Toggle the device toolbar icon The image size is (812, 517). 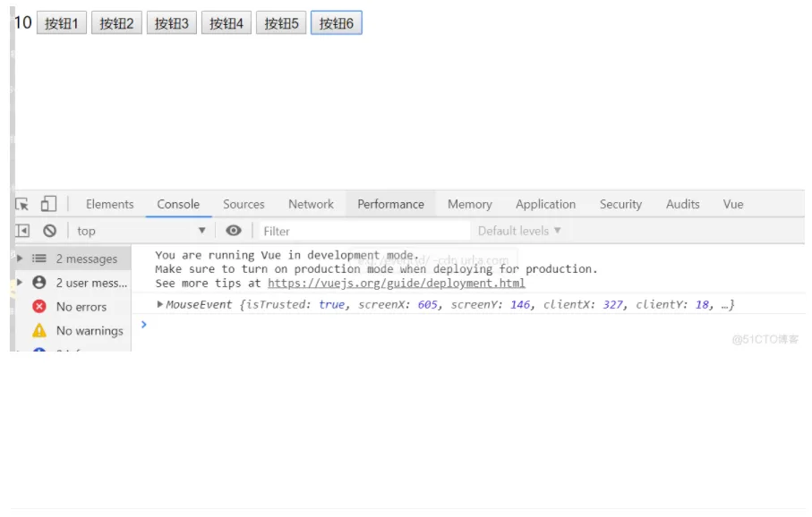point(48,204)
